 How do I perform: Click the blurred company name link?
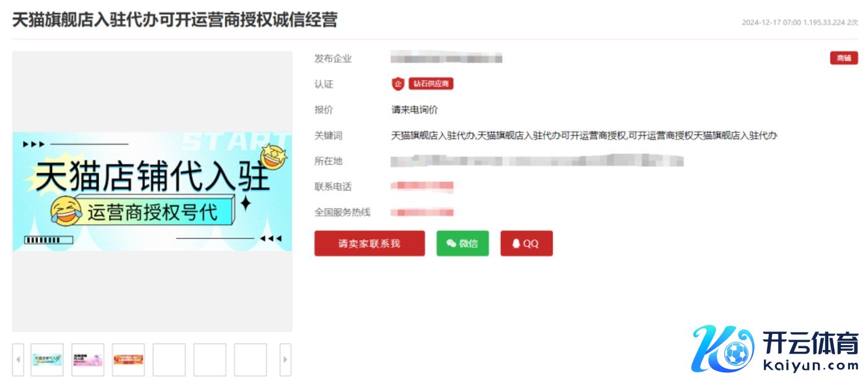click(x=446, y=59)
